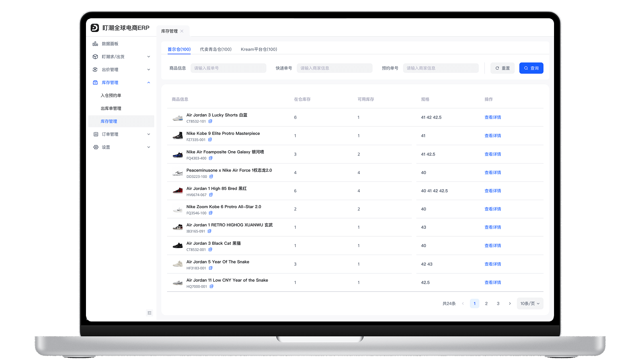Open the 10条/页 page size dropdown

click(x=530, y=304)
